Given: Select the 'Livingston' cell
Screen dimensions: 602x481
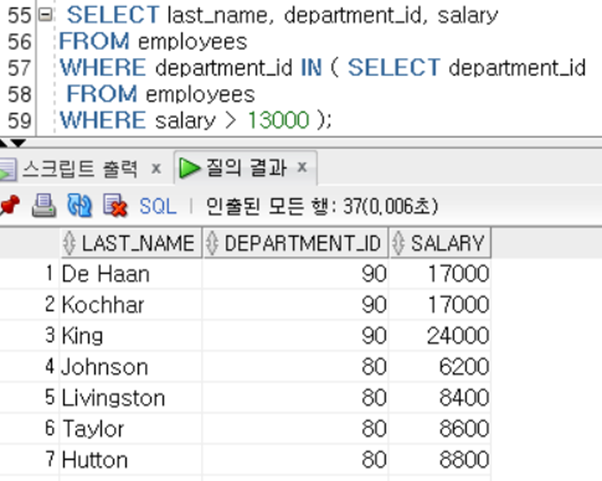Looking at the screenshot, I should click(x=131, y=398).
